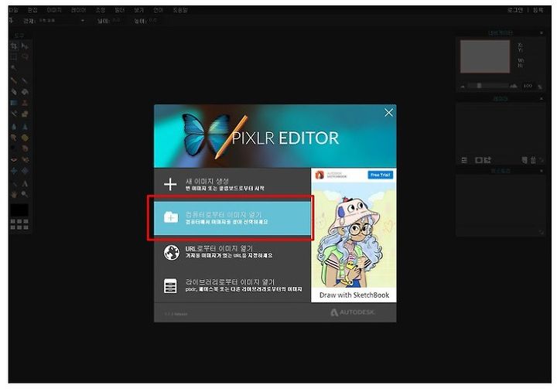Select the Gradient tool
Screen dimensions: 557x392
click(14, 103)
